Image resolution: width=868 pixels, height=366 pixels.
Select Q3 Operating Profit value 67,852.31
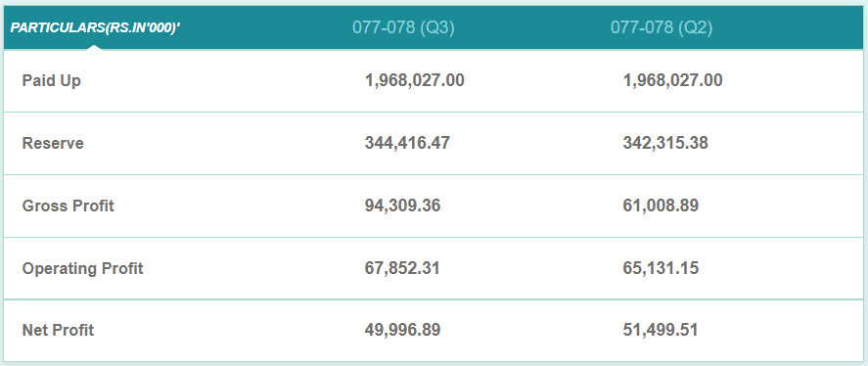click(402, 268)
